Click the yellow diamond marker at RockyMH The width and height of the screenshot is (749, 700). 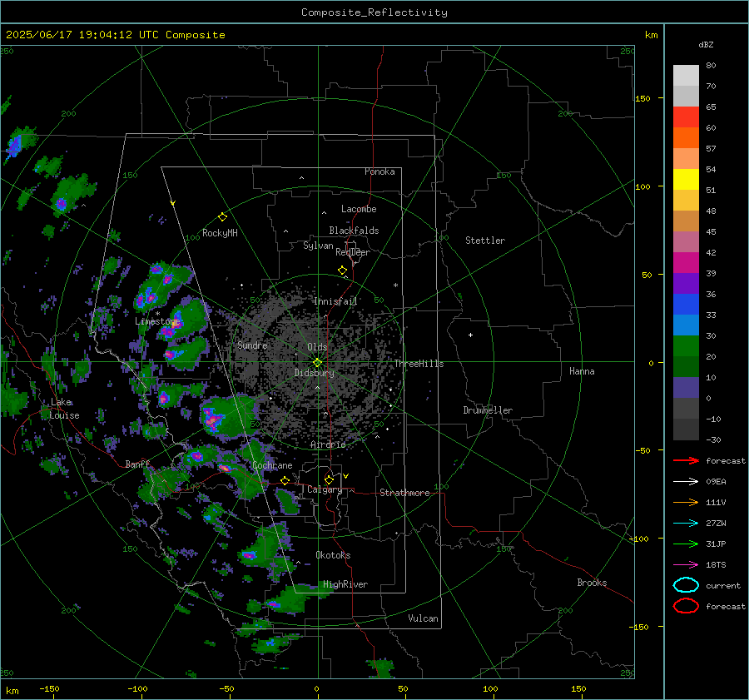click(x=222, y=217)
